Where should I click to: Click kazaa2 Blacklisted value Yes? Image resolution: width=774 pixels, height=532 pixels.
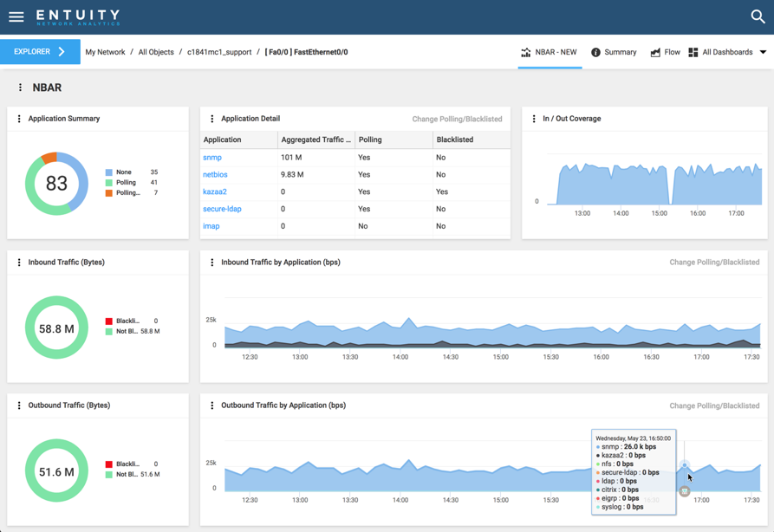click(442, 191)
